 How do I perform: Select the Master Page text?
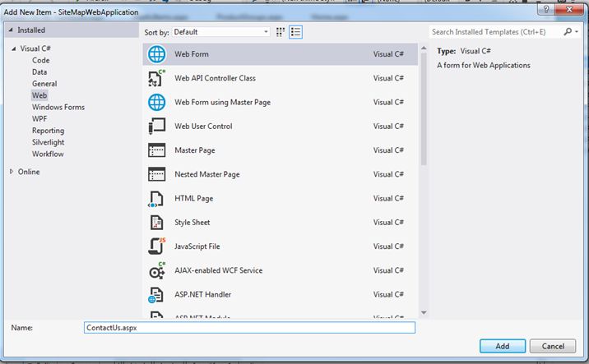pyautogui.click(x=195, y=150)
